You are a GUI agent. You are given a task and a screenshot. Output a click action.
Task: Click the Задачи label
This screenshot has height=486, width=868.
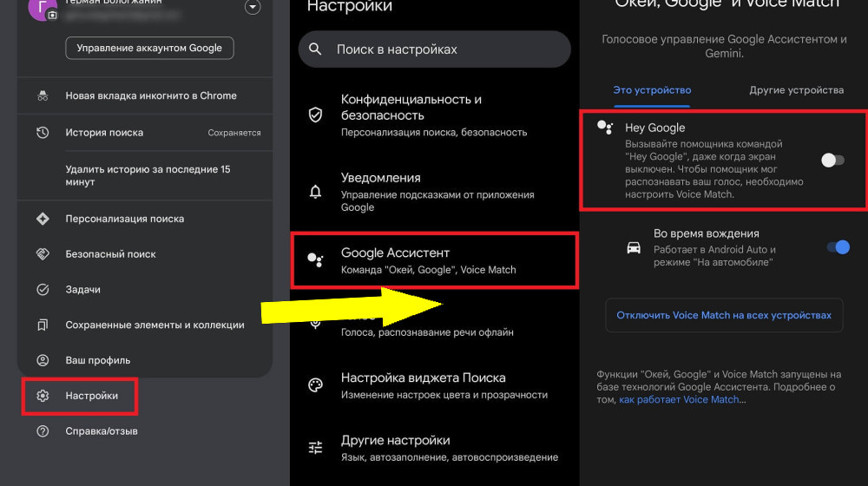coord(83,290)
